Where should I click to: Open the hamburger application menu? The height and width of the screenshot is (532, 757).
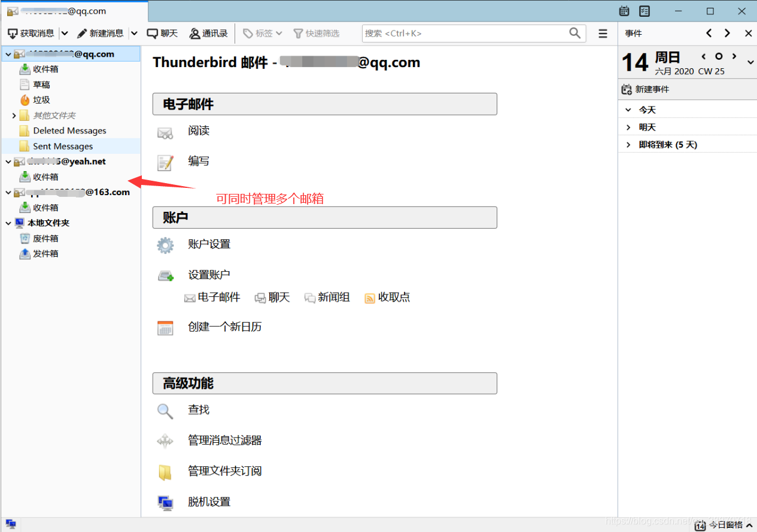coord(603,34)
